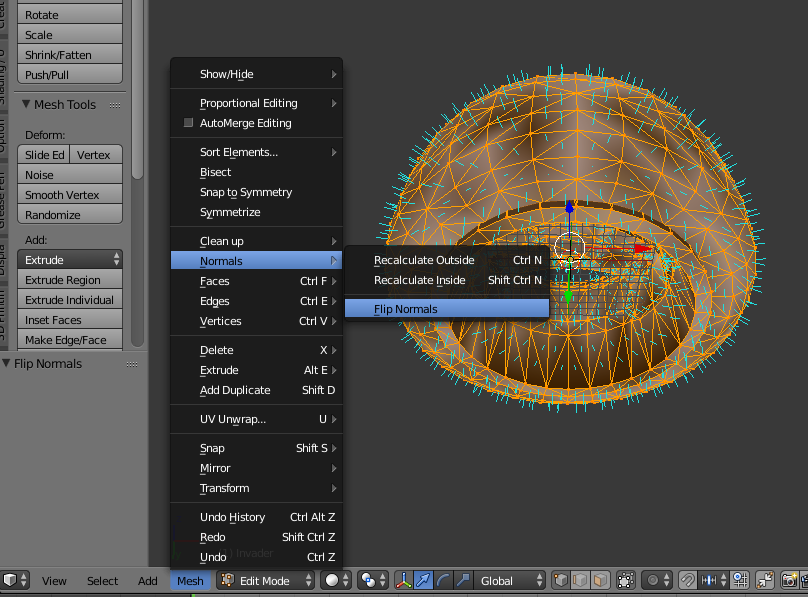Select the translate manipulator arrow icon
Viewport: 808px width, 597px height.
[423, 581]
